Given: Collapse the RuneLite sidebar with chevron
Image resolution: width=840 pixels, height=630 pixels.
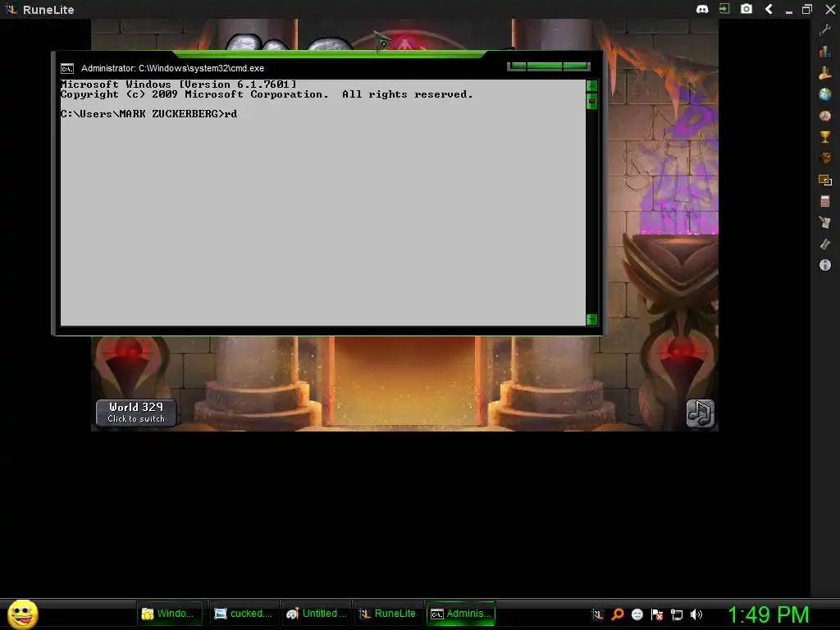Looking at the screenshot, I should [769, 8].
